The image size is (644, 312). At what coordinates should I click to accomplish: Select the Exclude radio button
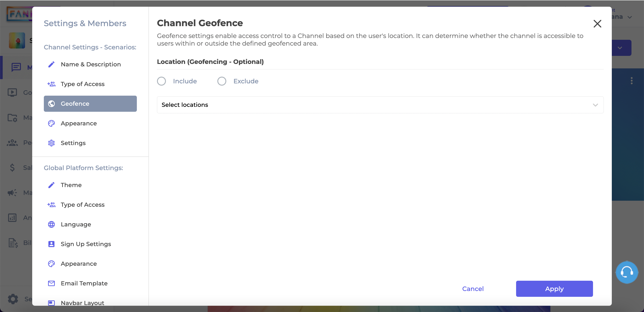pos(222,81)
